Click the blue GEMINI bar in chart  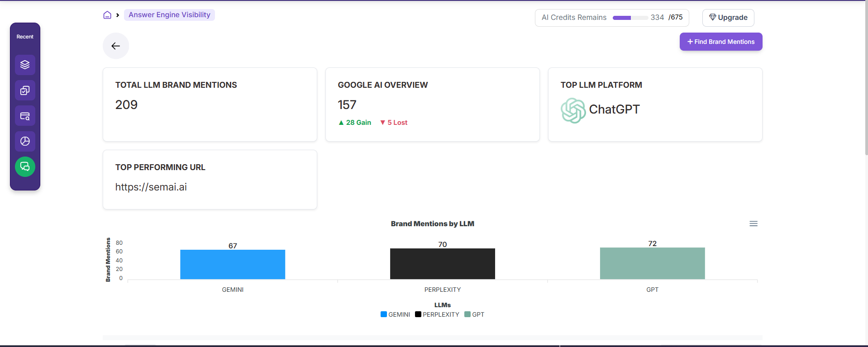click(x=233, y=264)
